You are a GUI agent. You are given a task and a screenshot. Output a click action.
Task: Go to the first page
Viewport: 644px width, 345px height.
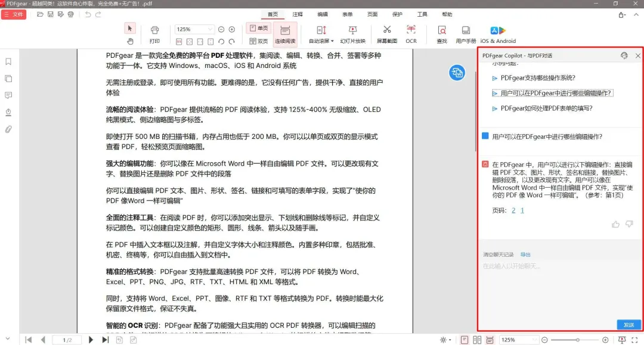29,340
